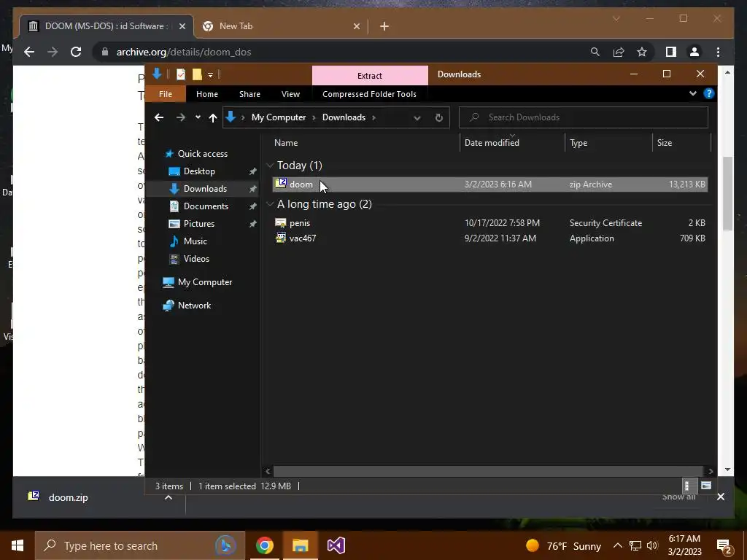This screenshot has height=560, width=747.
Task: Open the File tab in Explorer
Action: point(166,94)
